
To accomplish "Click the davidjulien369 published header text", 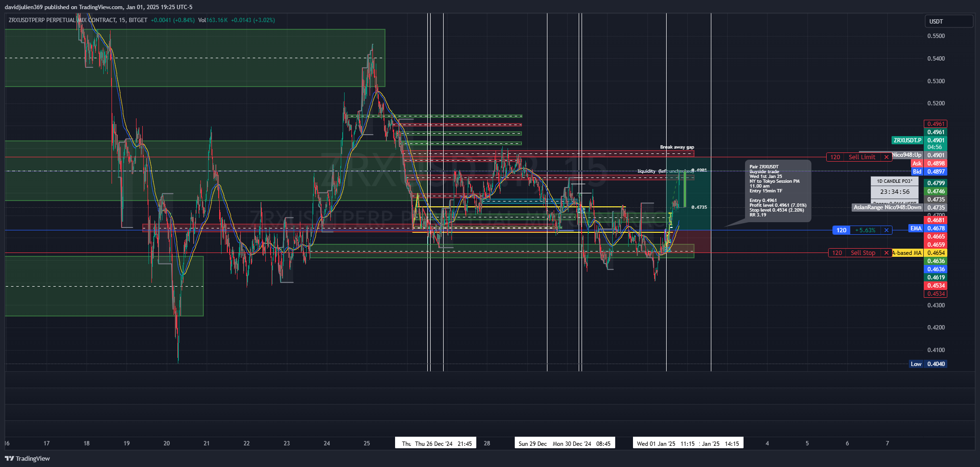I will pyautogui.click(x=99, y=7).
